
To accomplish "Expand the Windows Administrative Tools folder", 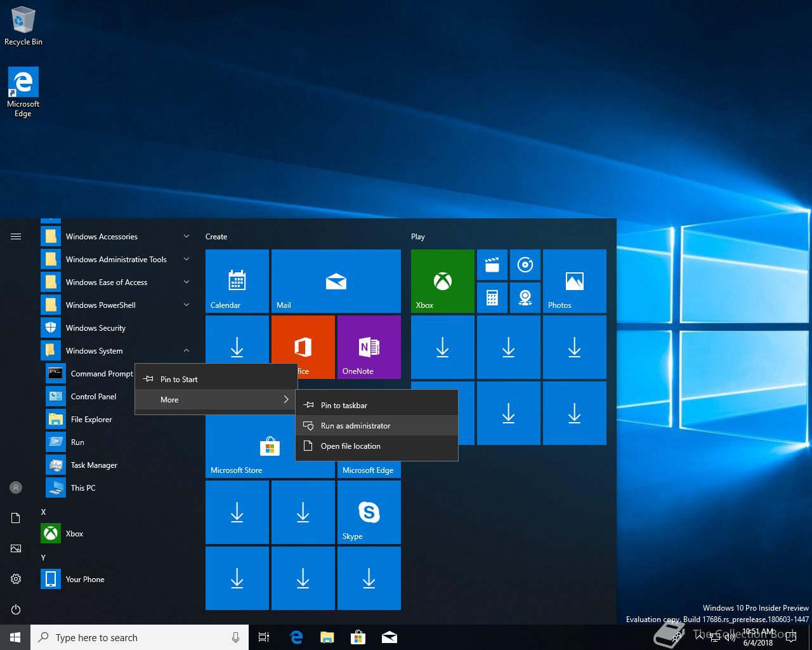I will (x=117, y=259).
